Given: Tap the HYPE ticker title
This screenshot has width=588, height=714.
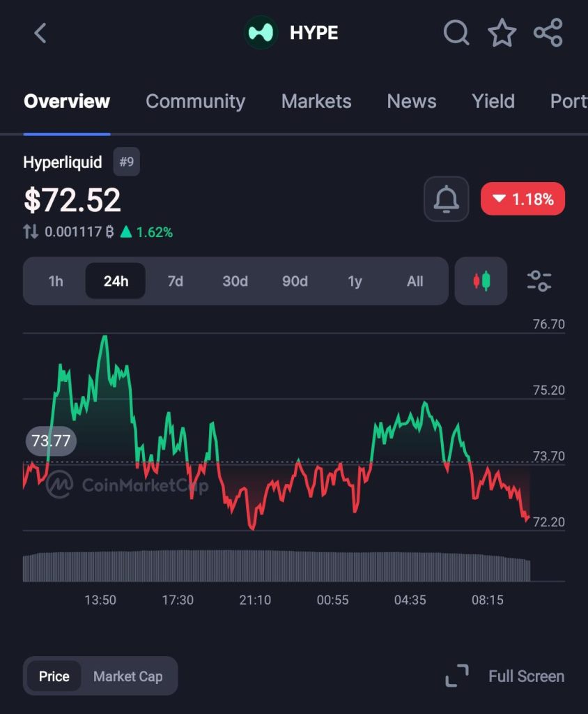Looking at the screenshot, I should click(x=314, y=33).
